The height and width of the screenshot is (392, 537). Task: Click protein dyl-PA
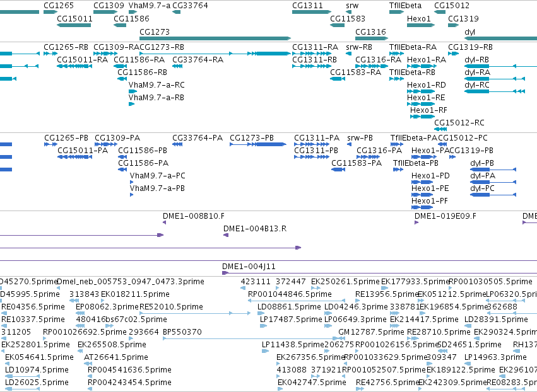483,176
